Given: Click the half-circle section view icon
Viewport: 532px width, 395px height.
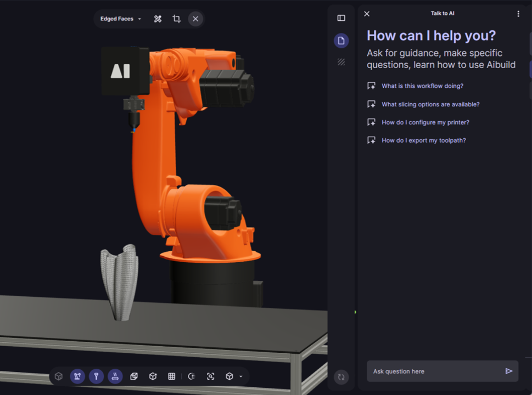Looking at the screenshot, I should pyautogui.click(x=192, y=376).
